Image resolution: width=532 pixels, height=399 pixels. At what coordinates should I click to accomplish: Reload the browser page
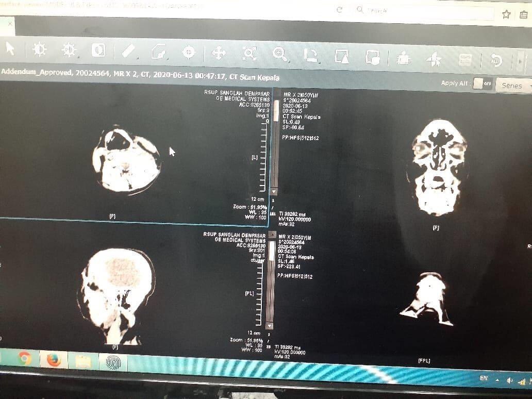pyautogui.click(x=339, y=9)
